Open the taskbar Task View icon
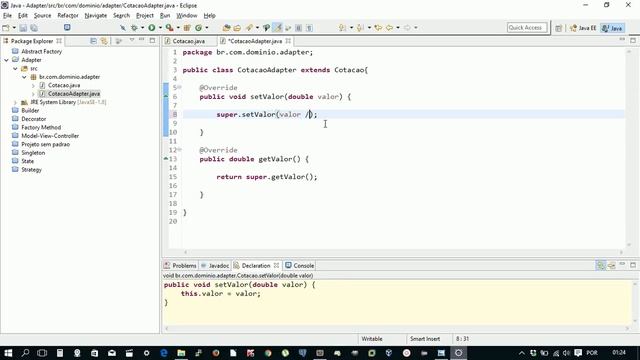 [42, 353]
